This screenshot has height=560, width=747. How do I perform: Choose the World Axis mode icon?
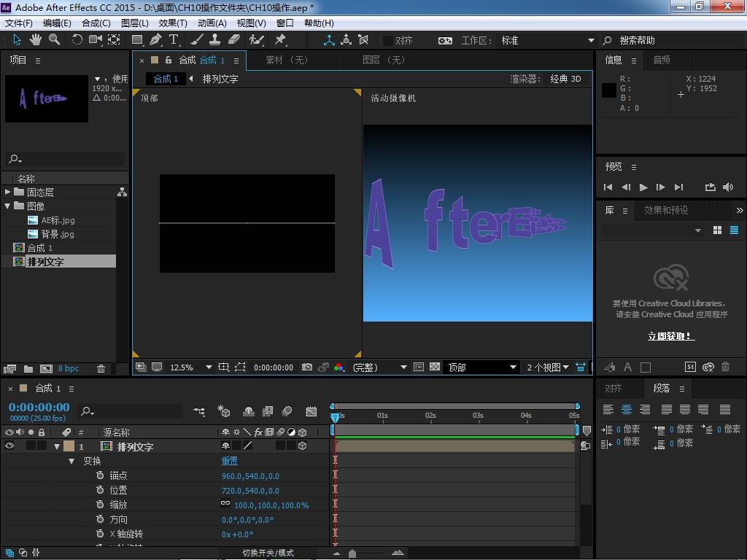click(x=347, y=40)
